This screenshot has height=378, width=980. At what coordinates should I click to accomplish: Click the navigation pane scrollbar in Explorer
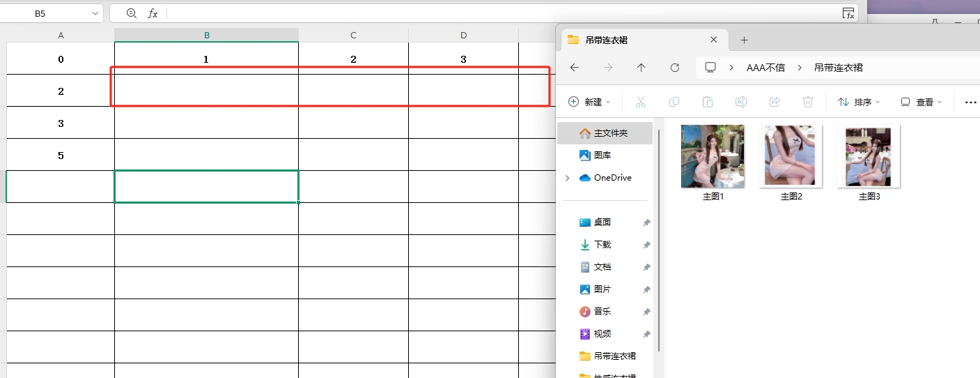pyautogui.click(x=659, y=241)
